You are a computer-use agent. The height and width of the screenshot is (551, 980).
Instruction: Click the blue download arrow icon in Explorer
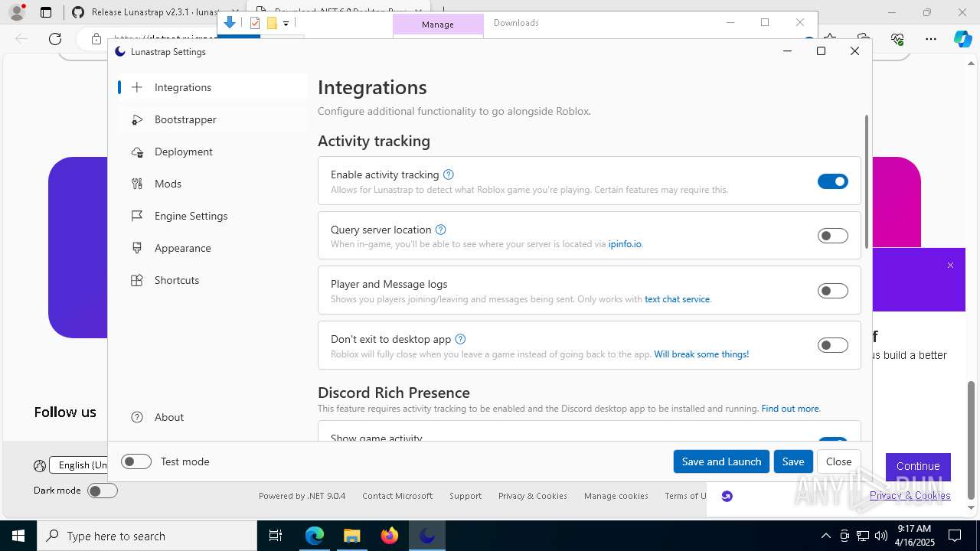point(230,22)
